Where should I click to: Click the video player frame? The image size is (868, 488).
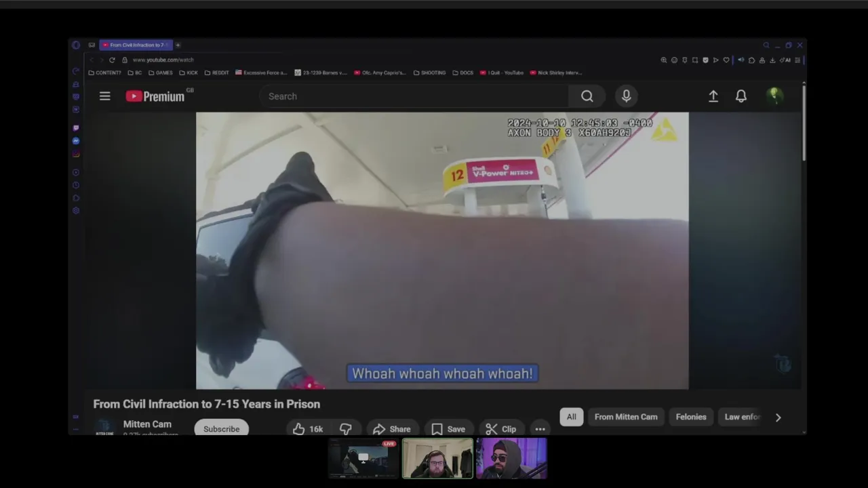[x=442, y=251]
